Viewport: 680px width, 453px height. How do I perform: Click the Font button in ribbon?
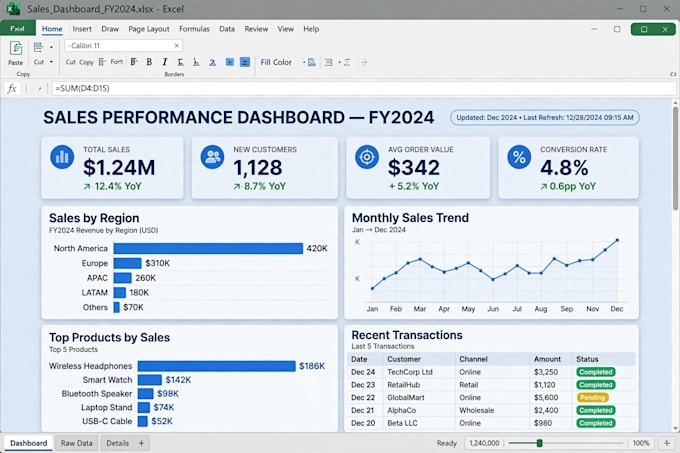pos(117,62)
